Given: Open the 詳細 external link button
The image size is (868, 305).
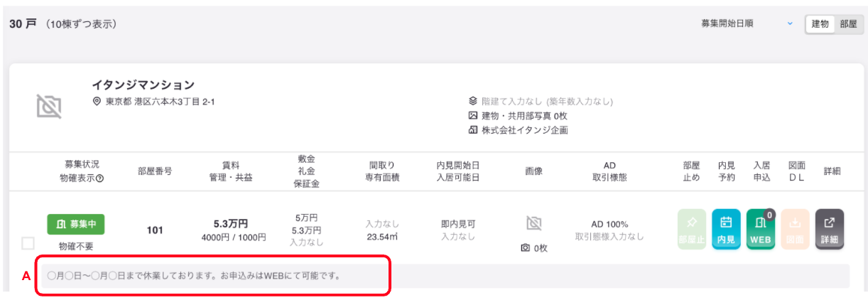Looking at the screenshot, I should [x=830, y=229].
